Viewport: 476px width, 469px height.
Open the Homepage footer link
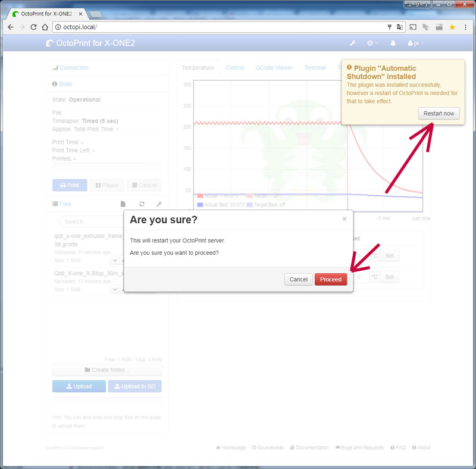[x=231, y=448]
